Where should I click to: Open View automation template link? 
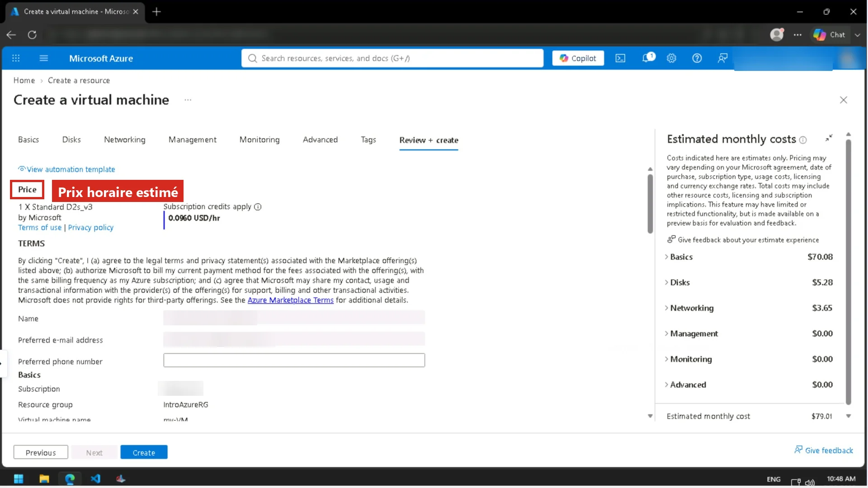point(66,169)
